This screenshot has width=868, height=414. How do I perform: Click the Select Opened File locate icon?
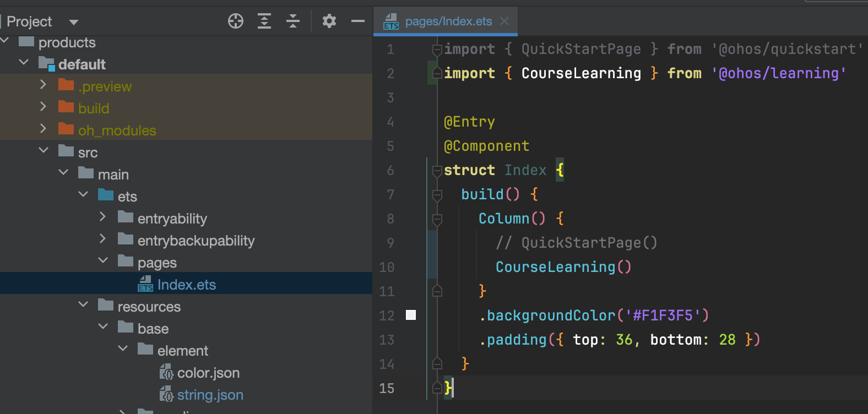[236, 21]
